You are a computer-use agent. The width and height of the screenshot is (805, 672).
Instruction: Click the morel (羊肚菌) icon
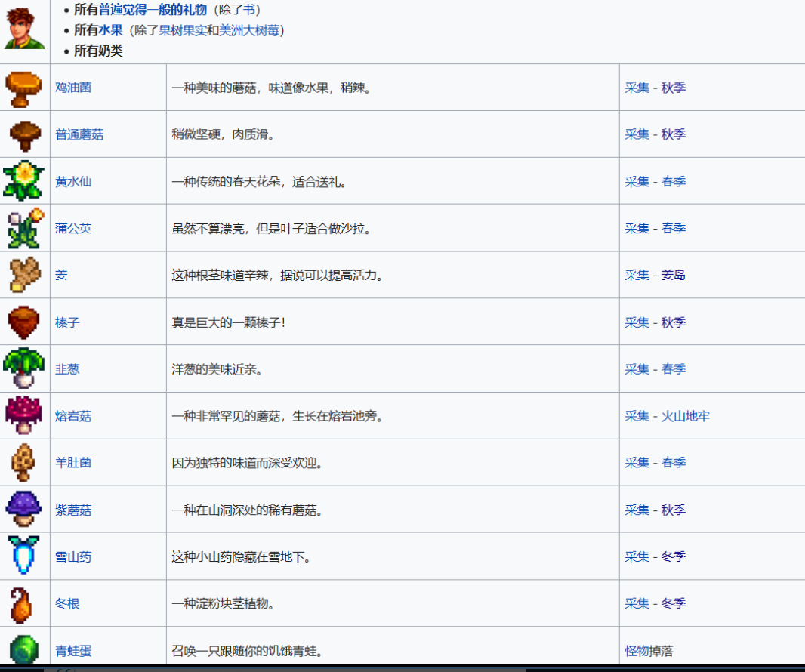[23, 463]
